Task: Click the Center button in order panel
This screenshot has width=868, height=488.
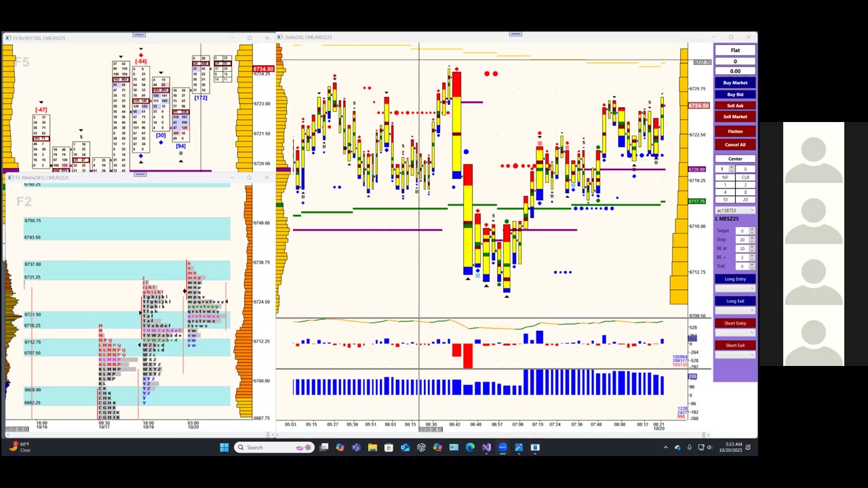Action: point(735,159)
